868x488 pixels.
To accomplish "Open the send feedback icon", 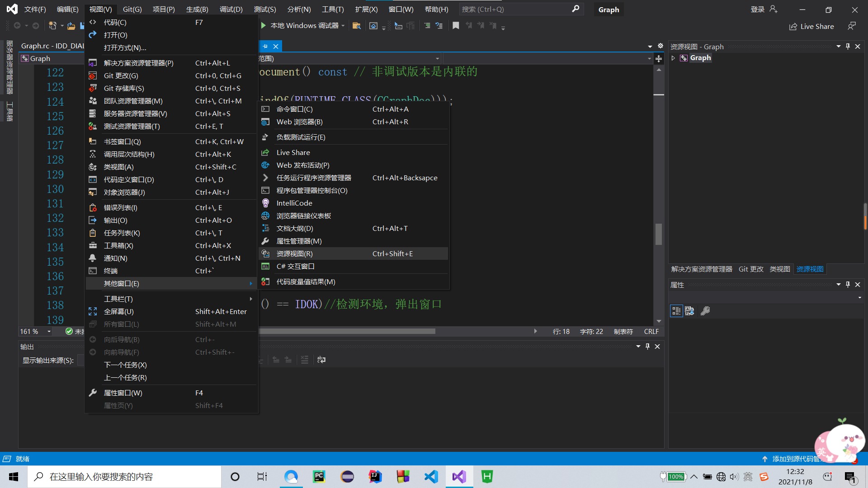I will (x=851, y=26).
